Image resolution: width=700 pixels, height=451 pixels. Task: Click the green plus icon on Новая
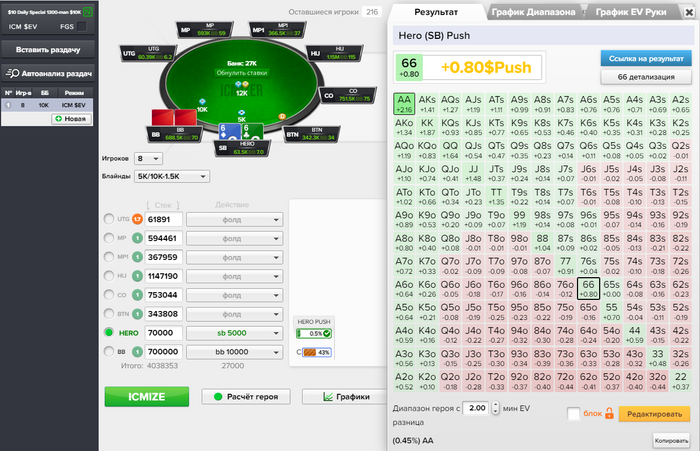pos(58,119)
